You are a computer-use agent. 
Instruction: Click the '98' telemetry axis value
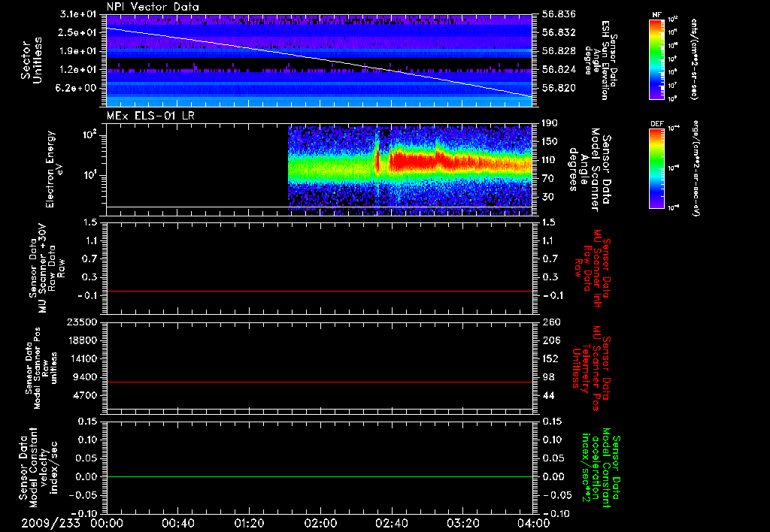coord(548,377)
